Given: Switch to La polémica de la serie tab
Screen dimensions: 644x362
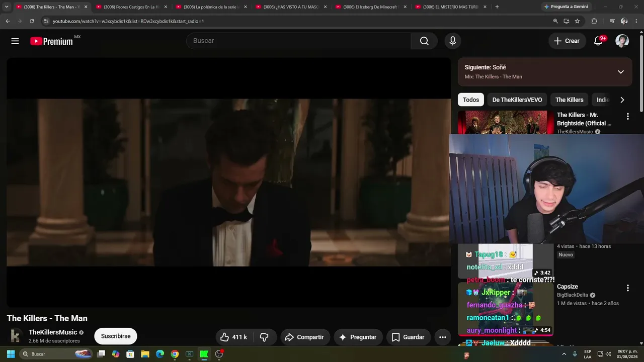Looking at the screenshot, I should pyautogui.click(x=210, y=7).
